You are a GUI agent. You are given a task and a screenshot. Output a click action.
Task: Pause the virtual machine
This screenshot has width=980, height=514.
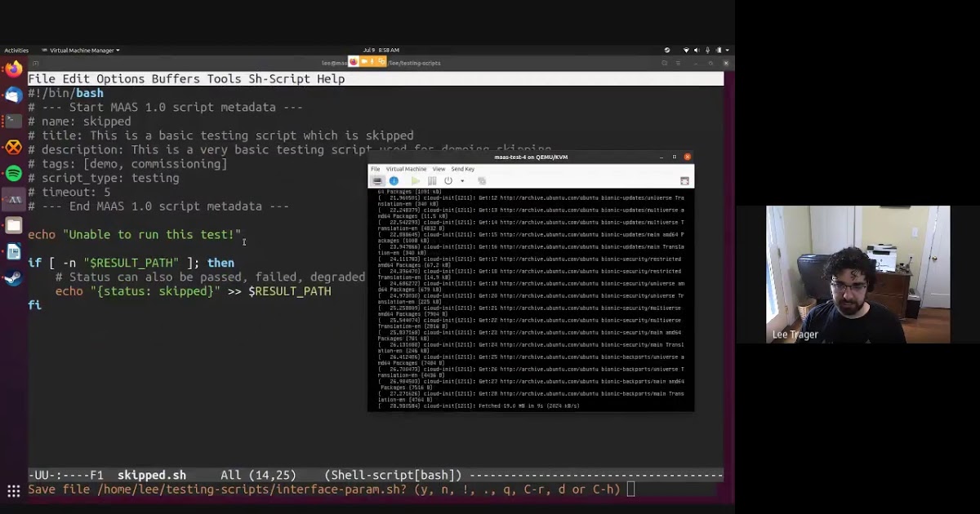(432, 181)
